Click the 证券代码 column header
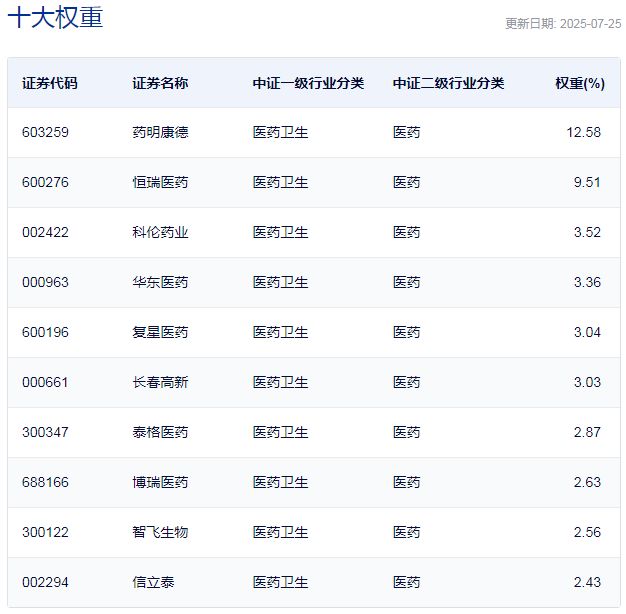Viewport: 626px width, 614px height. click(49, 83)
